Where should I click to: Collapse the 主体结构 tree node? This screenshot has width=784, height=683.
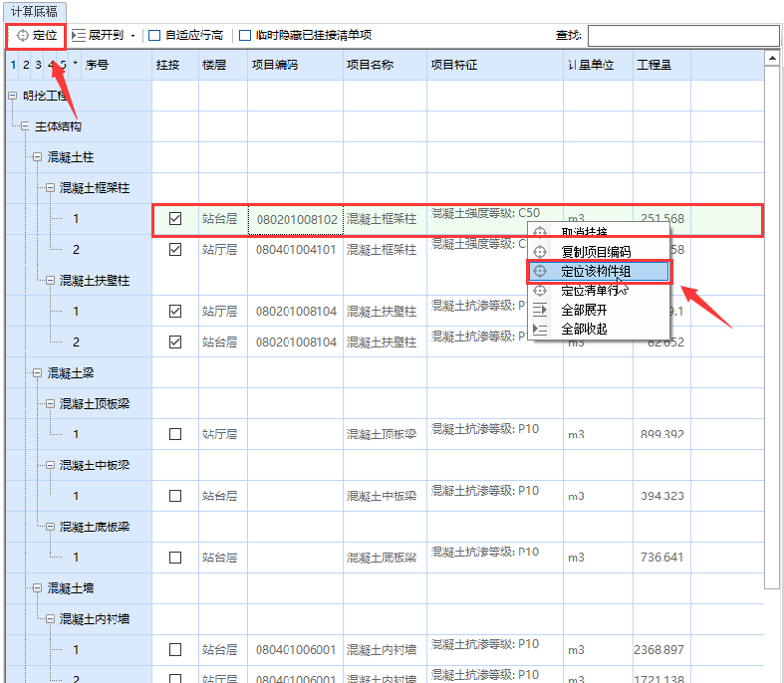tap(25, 126)
